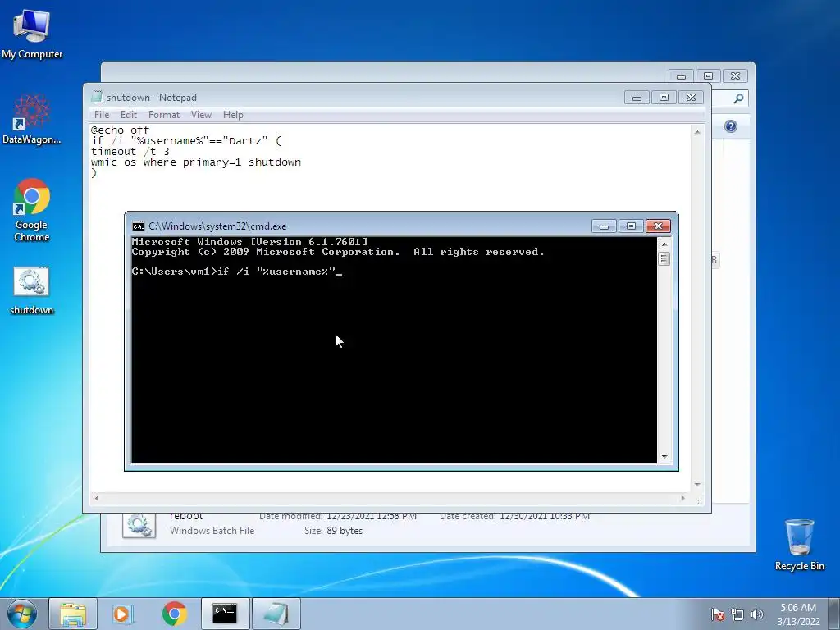The image size is (840, 630).
Task: Click Notepad horizontal scrollbar left arrow
Action: [x=97, y=498]
